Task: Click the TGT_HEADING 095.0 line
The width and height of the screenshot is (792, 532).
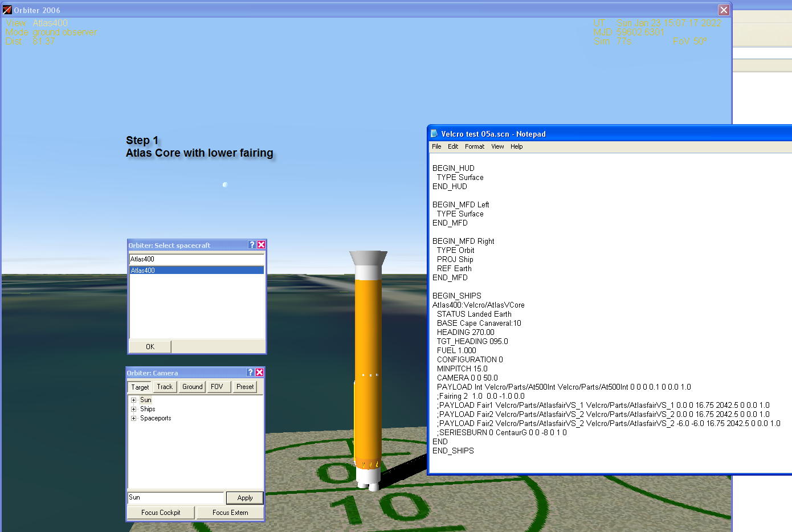Action: pyautogui.click(x=472, y=341)
